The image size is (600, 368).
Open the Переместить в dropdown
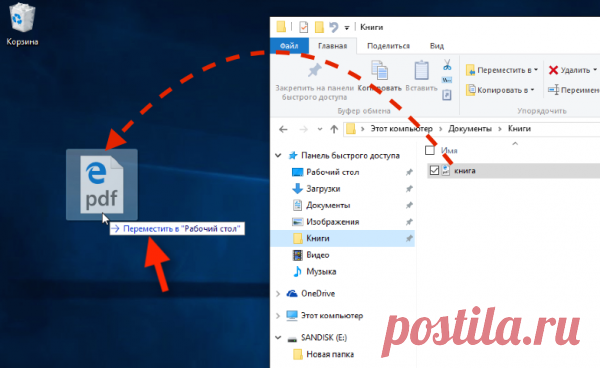point(502,70)
